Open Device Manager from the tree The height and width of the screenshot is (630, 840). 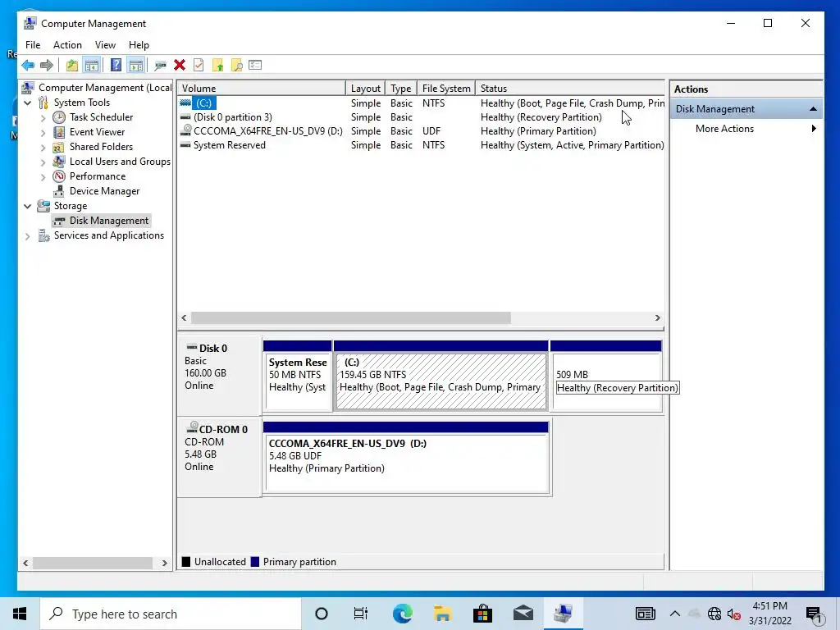(104, 191)
